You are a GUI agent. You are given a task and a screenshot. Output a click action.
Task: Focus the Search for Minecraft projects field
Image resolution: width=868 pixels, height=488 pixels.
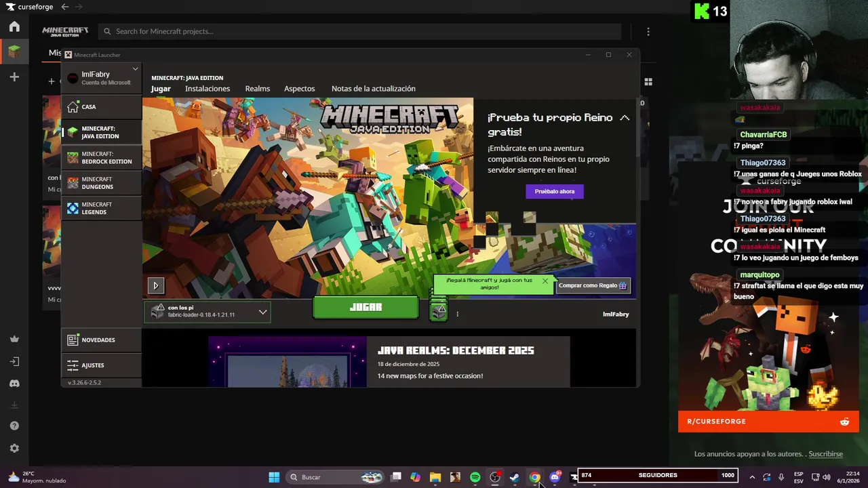point(359,31)
